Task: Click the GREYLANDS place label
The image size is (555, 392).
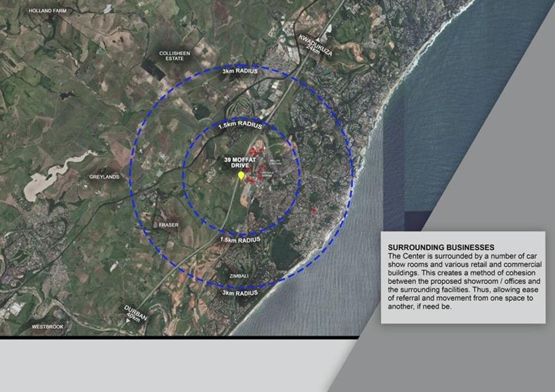Action: pos(104,177)
